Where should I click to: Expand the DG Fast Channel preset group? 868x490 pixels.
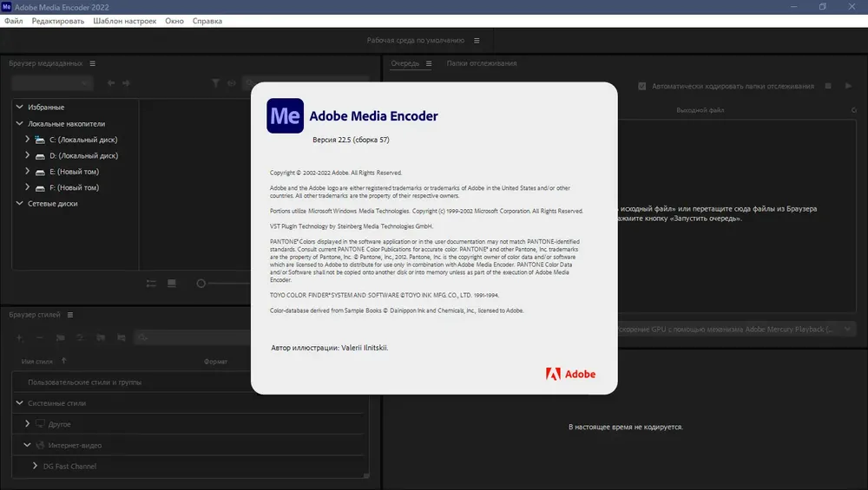point(35,466)
